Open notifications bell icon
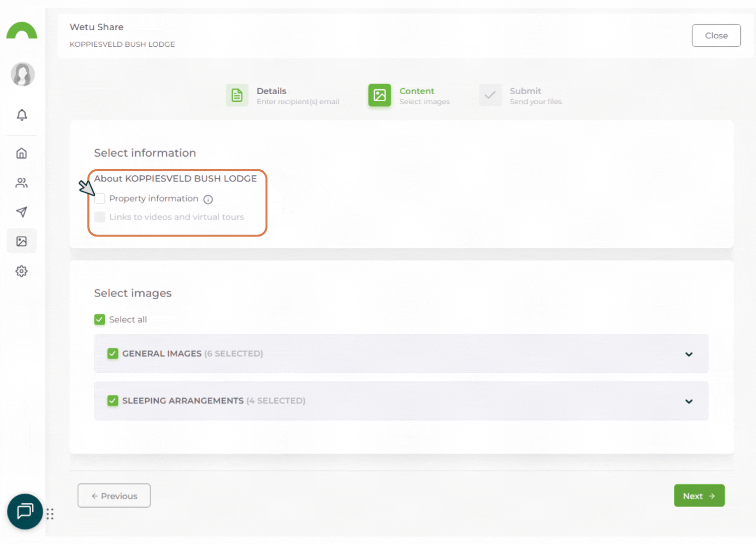Image resolution: width=756 pixels, height=544 pixels. coord(22,115)
